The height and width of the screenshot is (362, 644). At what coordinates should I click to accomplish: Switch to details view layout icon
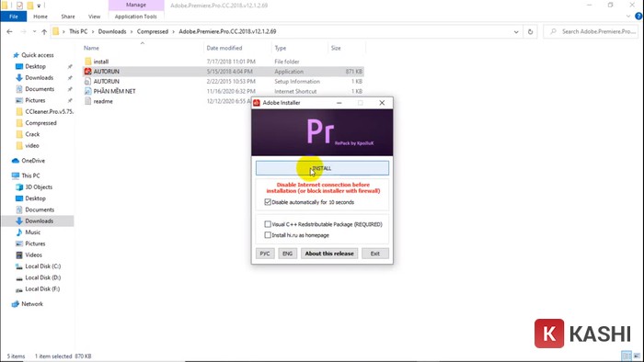tap(627, 356)
